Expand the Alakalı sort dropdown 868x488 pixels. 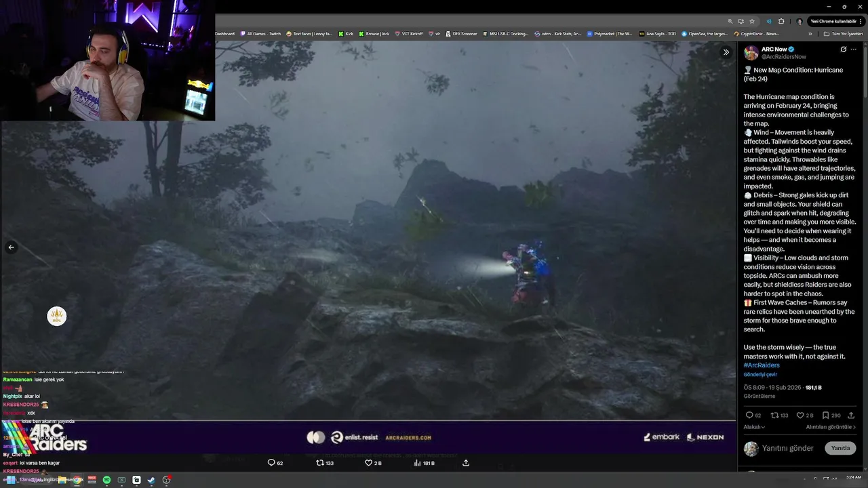click(754, 427)
